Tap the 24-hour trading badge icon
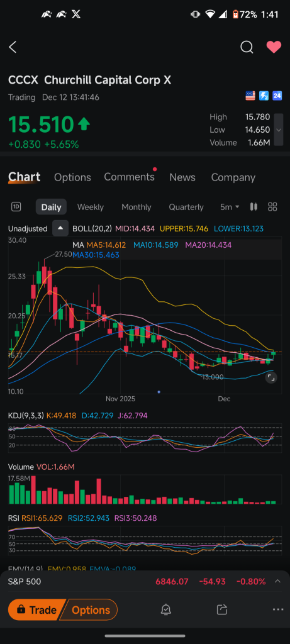Screen dimensions: 290x644 [277, 96]
